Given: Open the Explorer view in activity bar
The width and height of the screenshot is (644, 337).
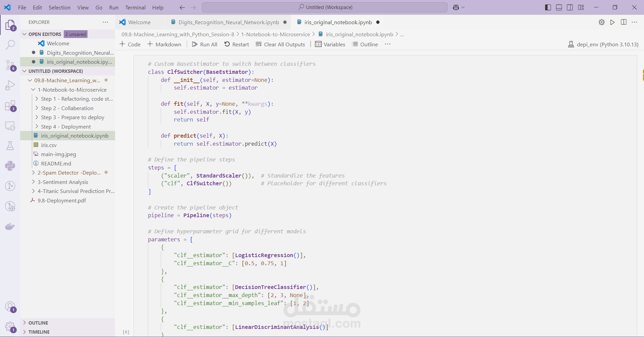Looking at the screenshot, I should coord(10,25).
